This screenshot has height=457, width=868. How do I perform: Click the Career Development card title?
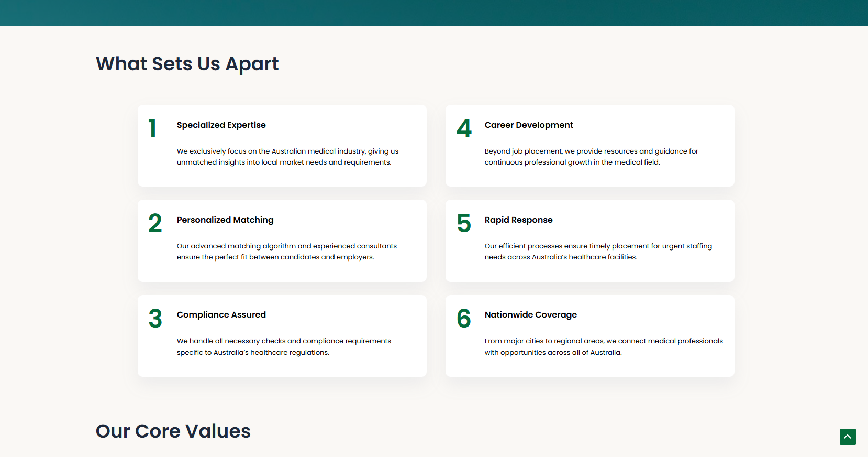click(529, 125)
